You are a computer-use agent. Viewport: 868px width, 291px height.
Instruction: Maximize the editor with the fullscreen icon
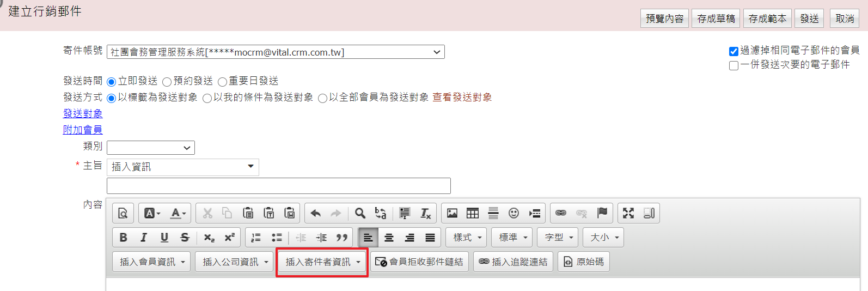pyautogui.click(x=628, y=213)
